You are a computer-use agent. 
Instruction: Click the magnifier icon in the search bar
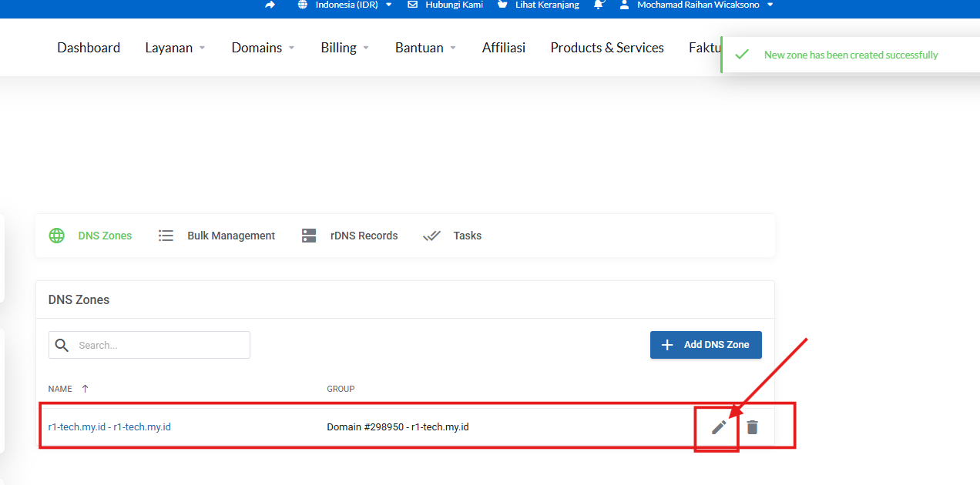[x=62, y=345]
